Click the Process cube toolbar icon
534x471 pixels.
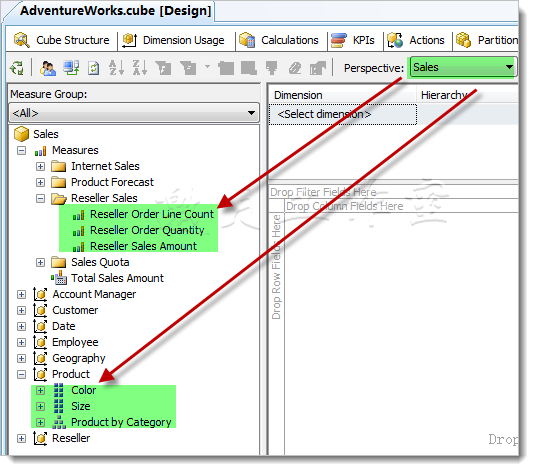[71, 67]
